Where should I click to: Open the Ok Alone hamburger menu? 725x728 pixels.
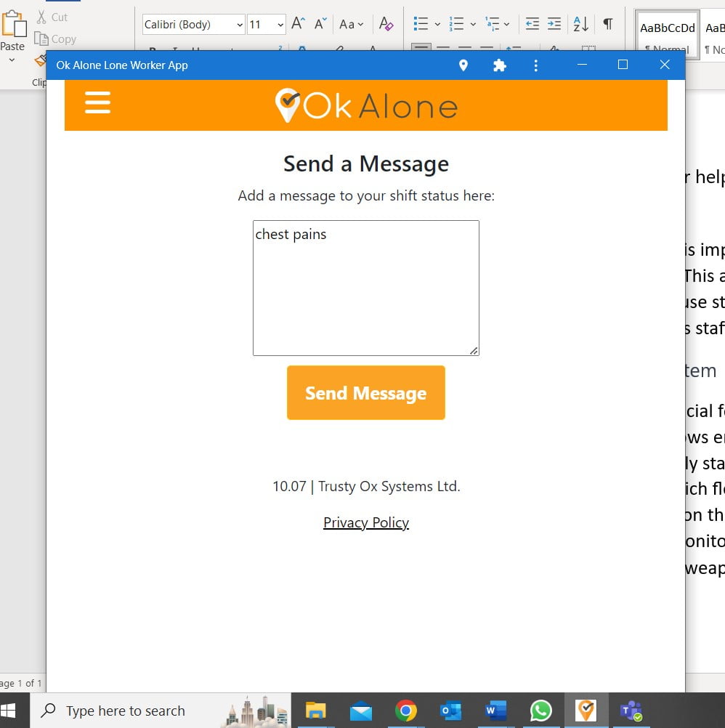(x=97, y=102)
